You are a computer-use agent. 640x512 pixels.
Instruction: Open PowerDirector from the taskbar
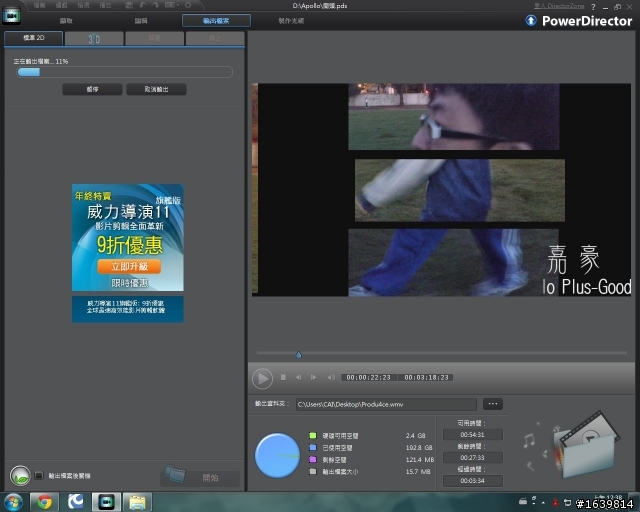[106, 502]
